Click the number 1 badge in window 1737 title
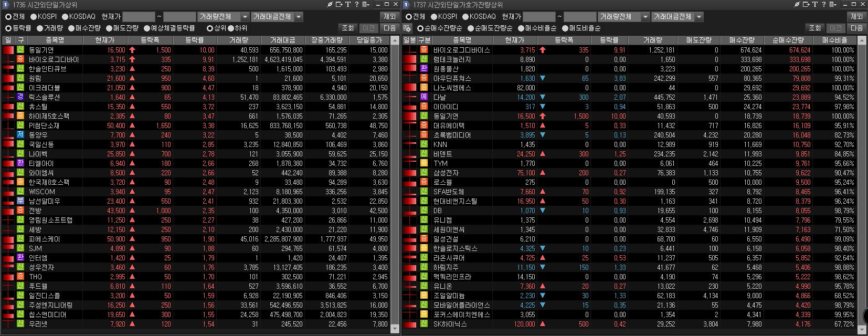 (x=407, y=4)
